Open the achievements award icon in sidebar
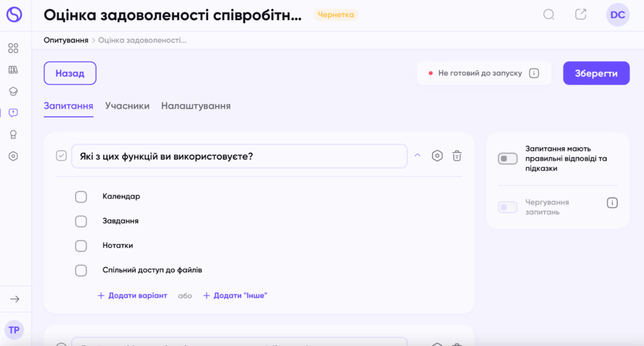This screenshot has height=346, width=644. coord(13,135)
